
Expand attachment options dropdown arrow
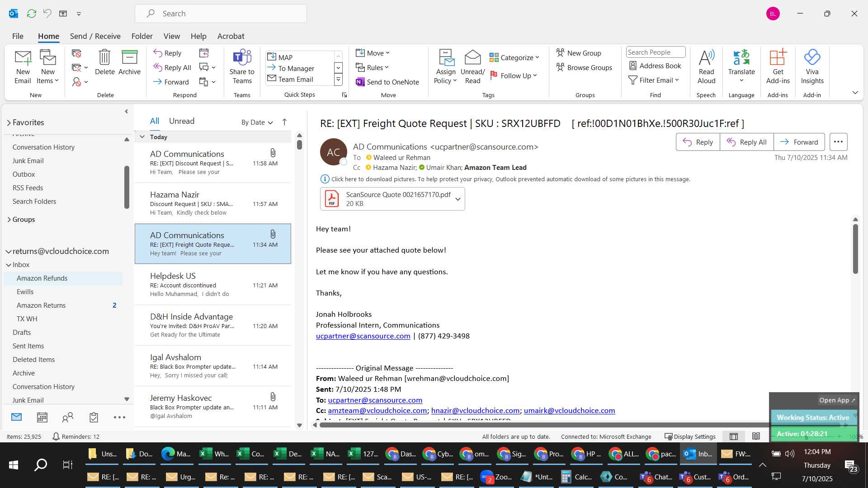coord(458,199)
